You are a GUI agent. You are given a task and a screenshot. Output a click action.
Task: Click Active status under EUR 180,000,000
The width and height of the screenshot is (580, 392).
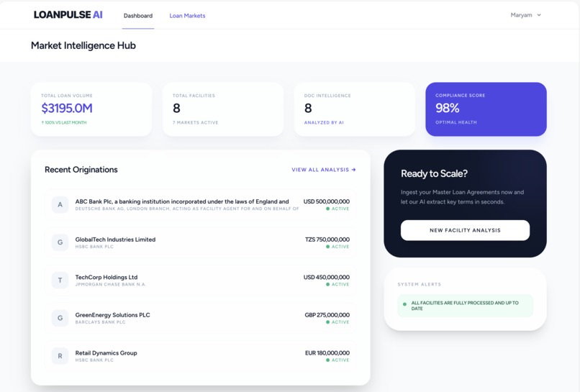337,360
